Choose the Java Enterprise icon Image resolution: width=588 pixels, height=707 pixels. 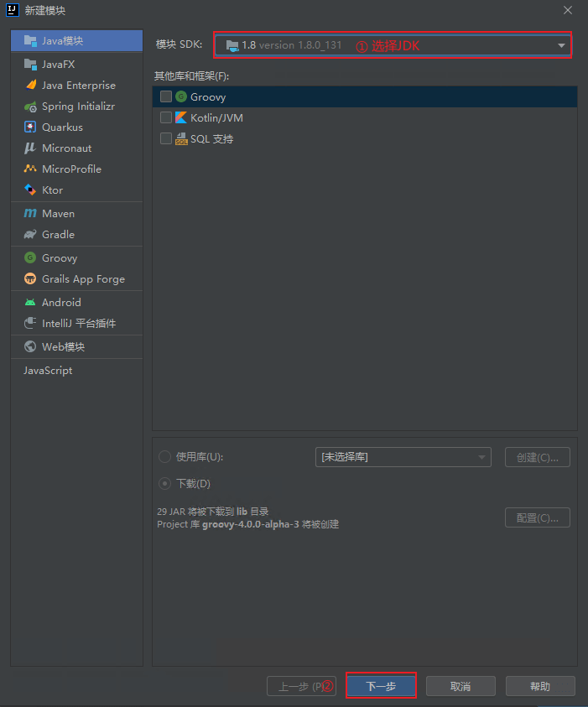30,85
